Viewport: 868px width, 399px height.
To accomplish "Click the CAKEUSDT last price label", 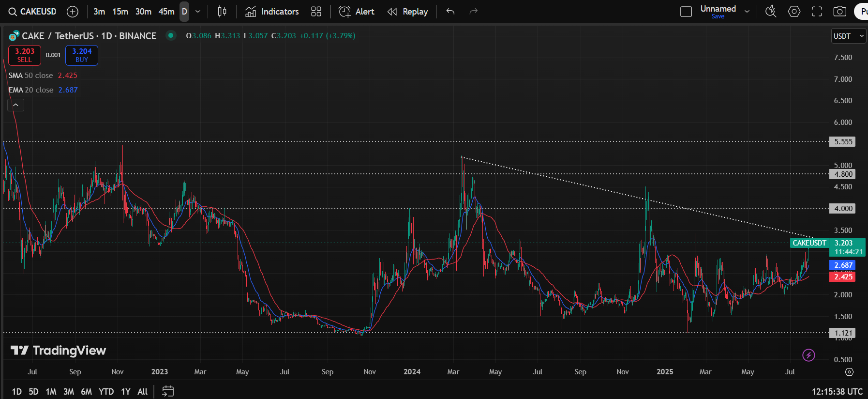I will click(809, 243).
